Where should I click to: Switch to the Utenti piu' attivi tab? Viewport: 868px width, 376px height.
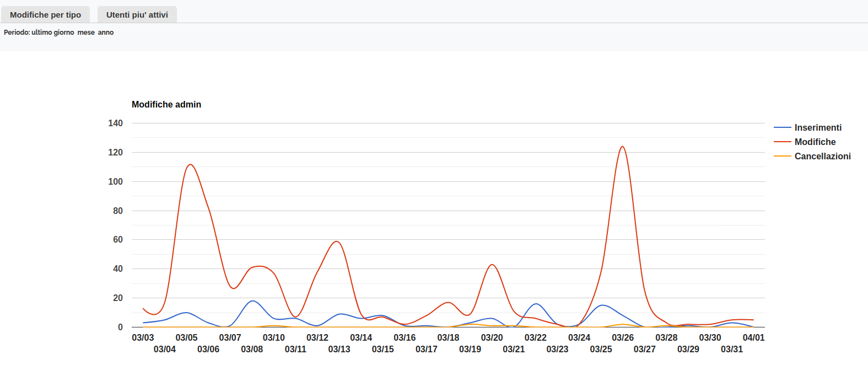(137, 15)
